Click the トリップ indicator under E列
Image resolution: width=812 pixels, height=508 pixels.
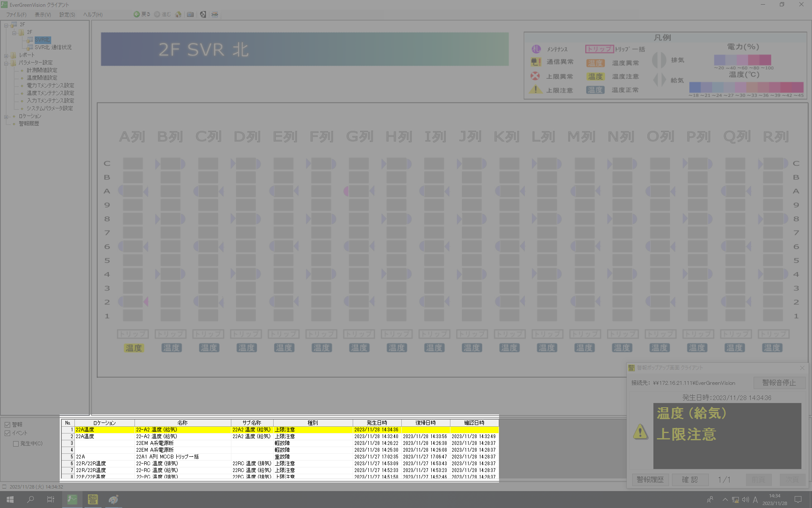click(283, 334)
